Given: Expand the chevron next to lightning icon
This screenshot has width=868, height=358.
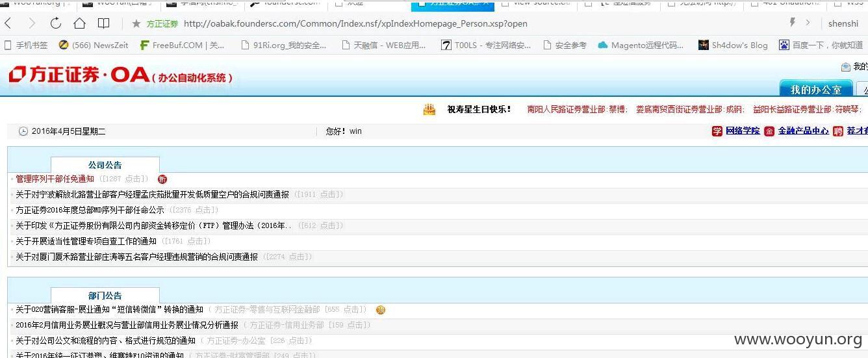Looking at the screenshot, I should coord(808,23).
